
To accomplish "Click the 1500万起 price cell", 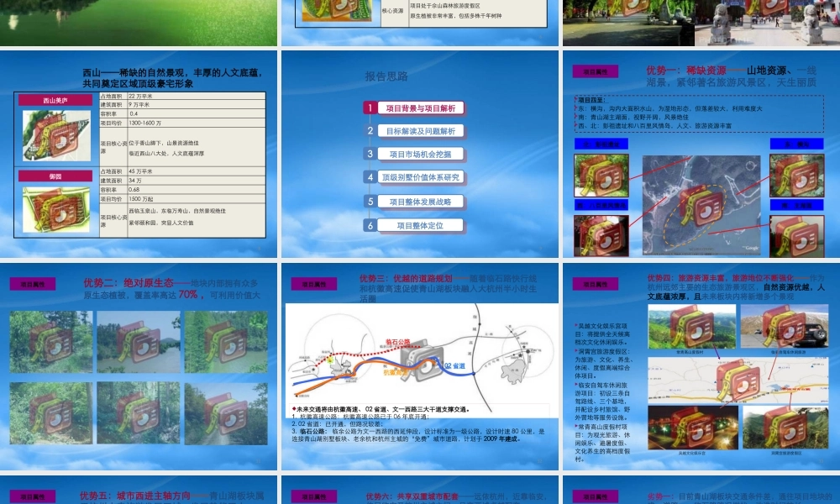I will point(196,199).
